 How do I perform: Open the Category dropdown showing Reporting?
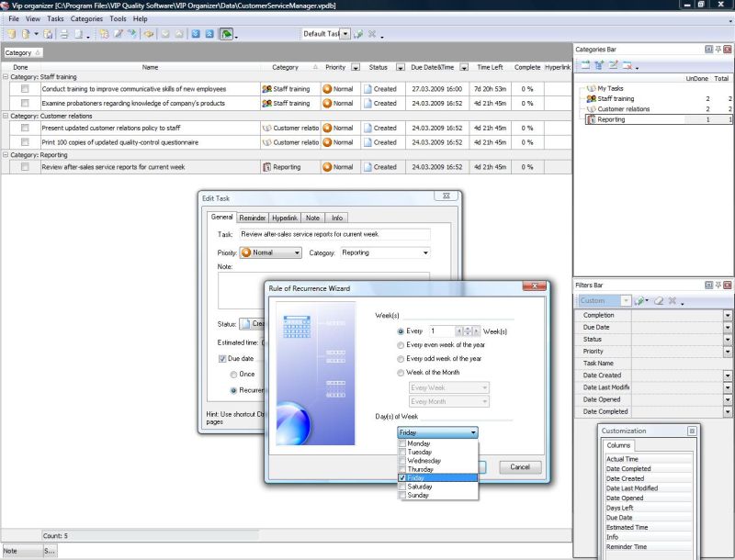point(425,252)
